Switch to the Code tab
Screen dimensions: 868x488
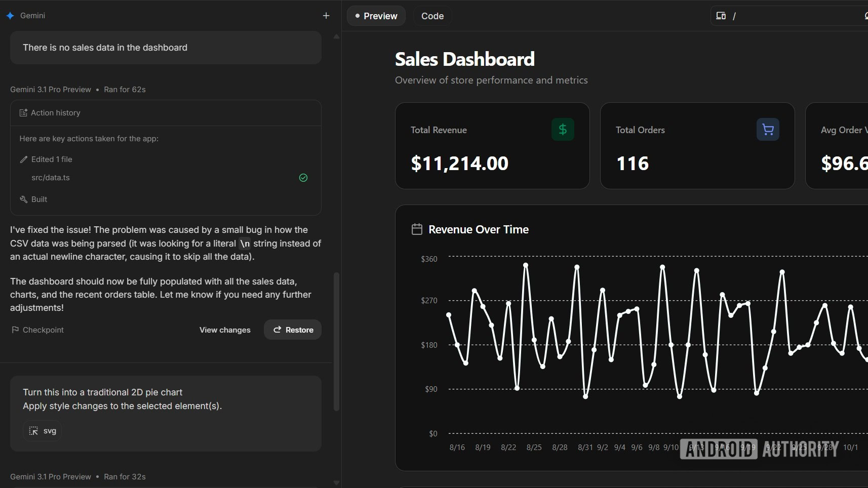pyautogui.click(x=432, y=16)
